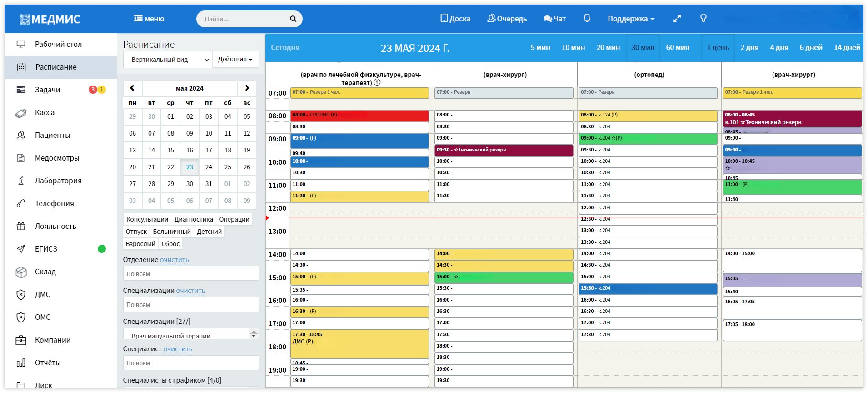Switch to the 6 дней view
The image size is (868, 393).
[x=811, y=48]
